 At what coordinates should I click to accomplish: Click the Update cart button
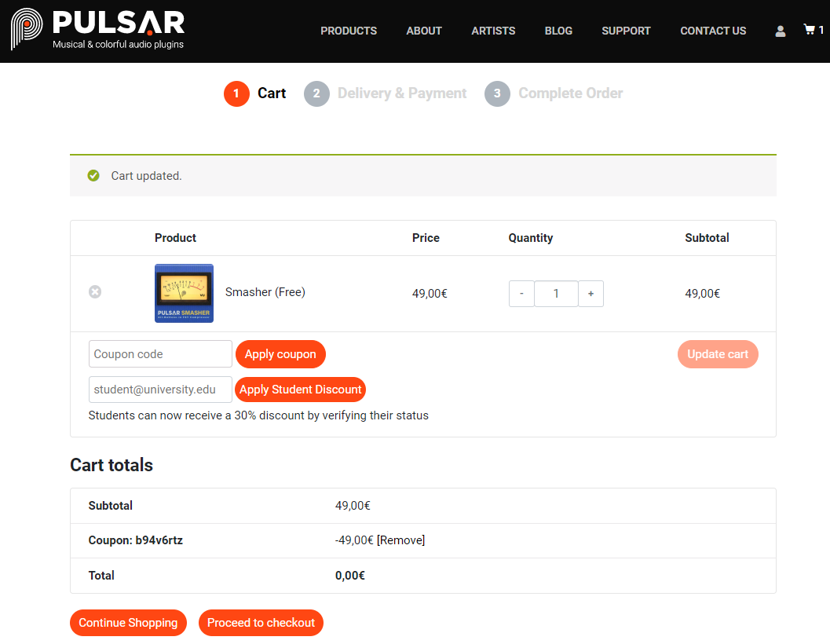coord(718,353)
